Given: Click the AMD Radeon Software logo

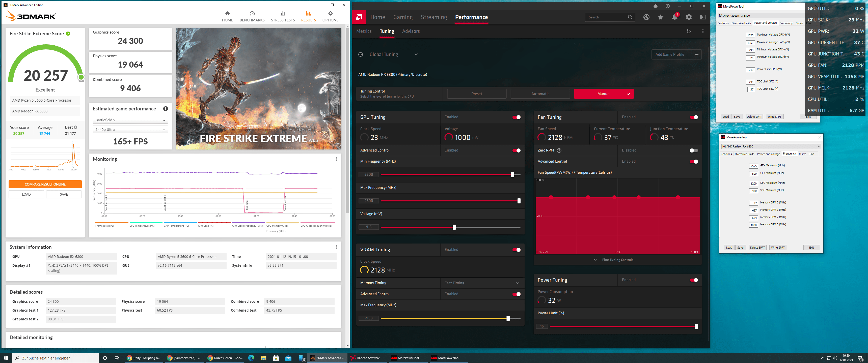Looking at the screenshot, I should tap(359, 17).
